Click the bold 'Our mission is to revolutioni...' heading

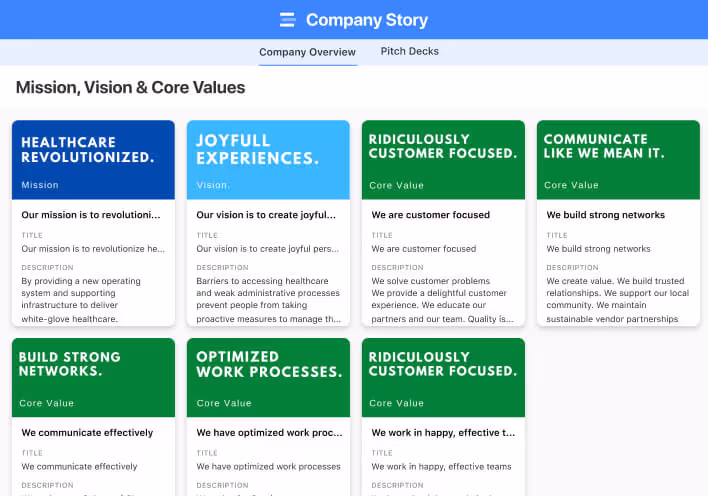91,215
